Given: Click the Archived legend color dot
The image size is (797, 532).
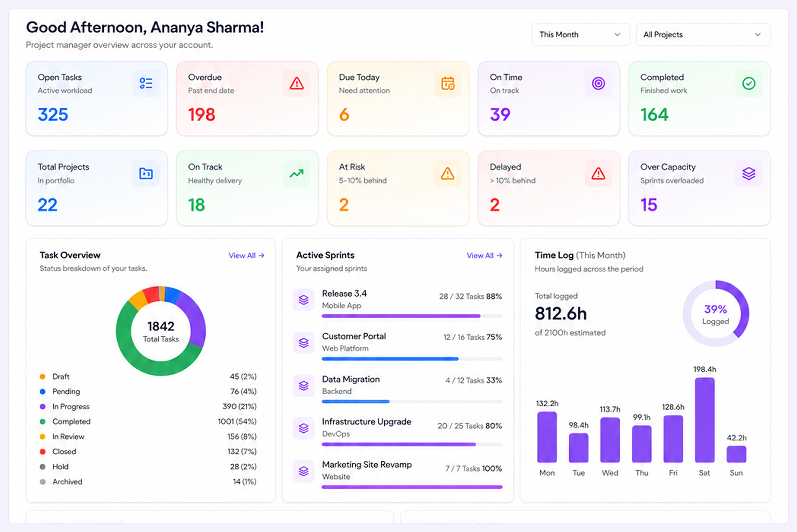Looking at the screenshot, I should point(43,482).
